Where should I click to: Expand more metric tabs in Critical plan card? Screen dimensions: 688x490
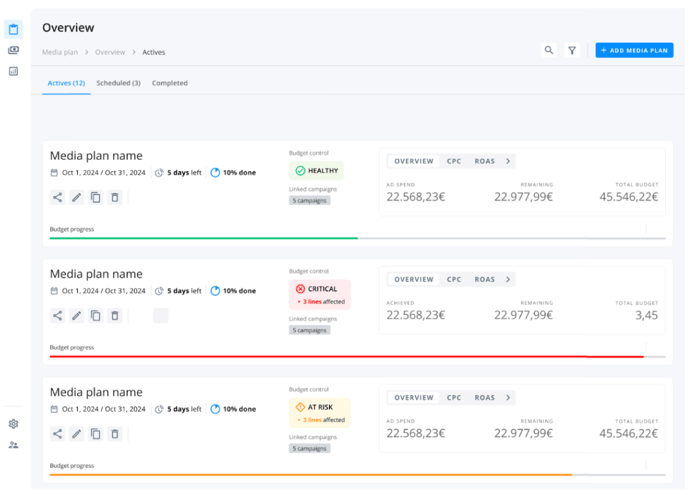click(x=508, y=279)
